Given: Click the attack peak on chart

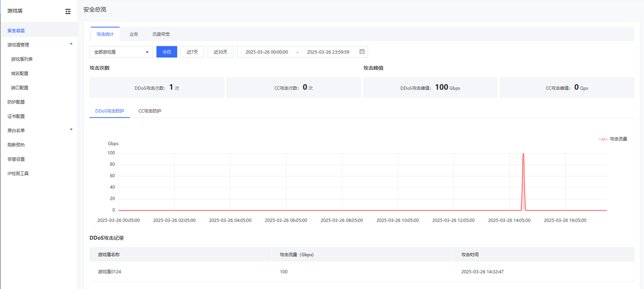Looking at the screenshot, I should pyautogui.click(x=523, y=154).
